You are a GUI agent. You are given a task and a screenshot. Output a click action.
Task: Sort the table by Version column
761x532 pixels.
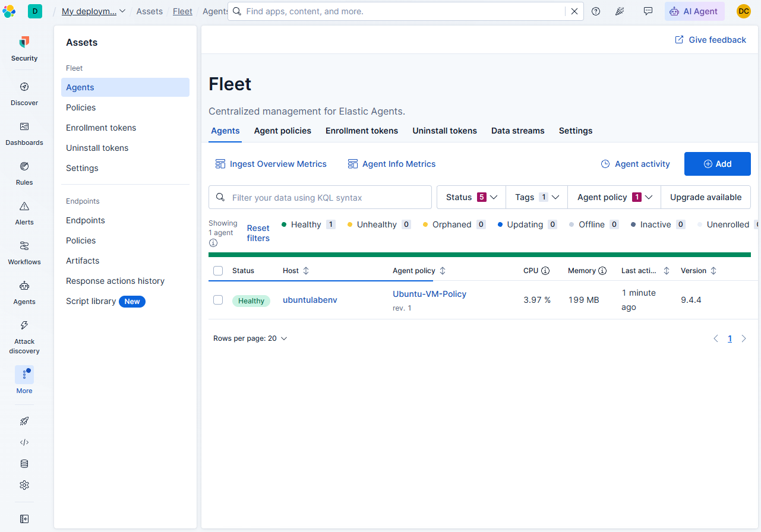point(699,271)
